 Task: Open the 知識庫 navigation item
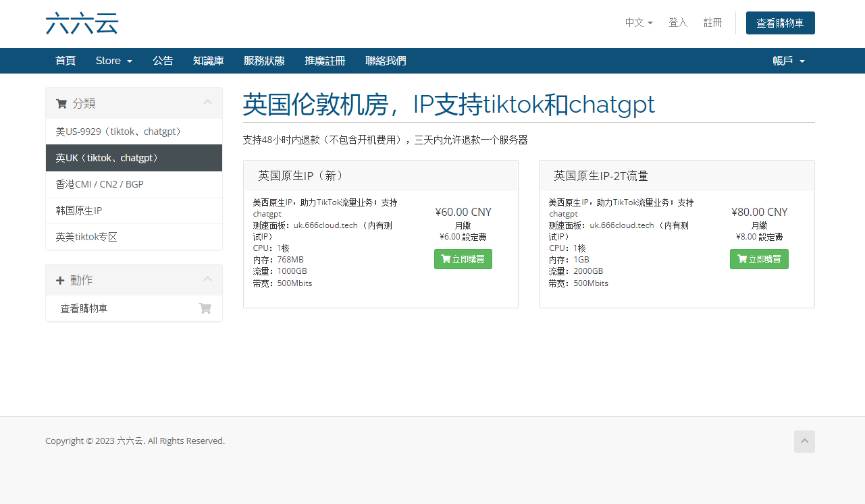(x=208, y=61)
